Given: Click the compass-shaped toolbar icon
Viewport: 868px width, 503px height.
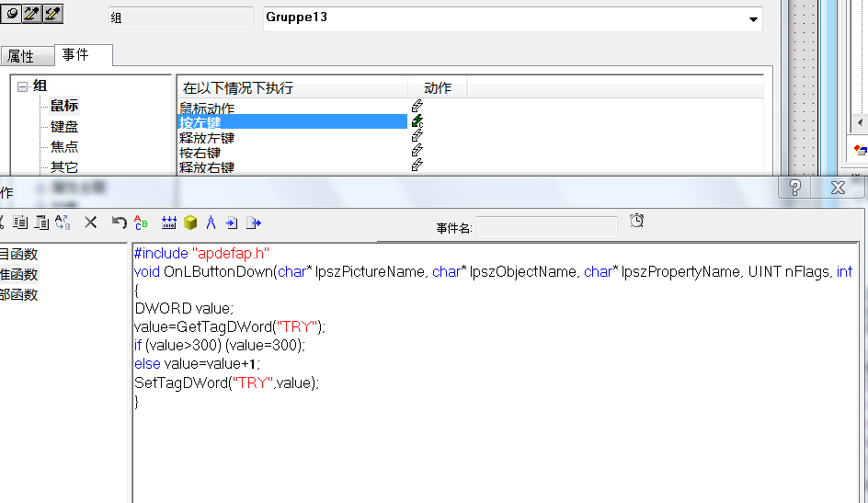Looking at the screenshot, I should pos(211,222).
